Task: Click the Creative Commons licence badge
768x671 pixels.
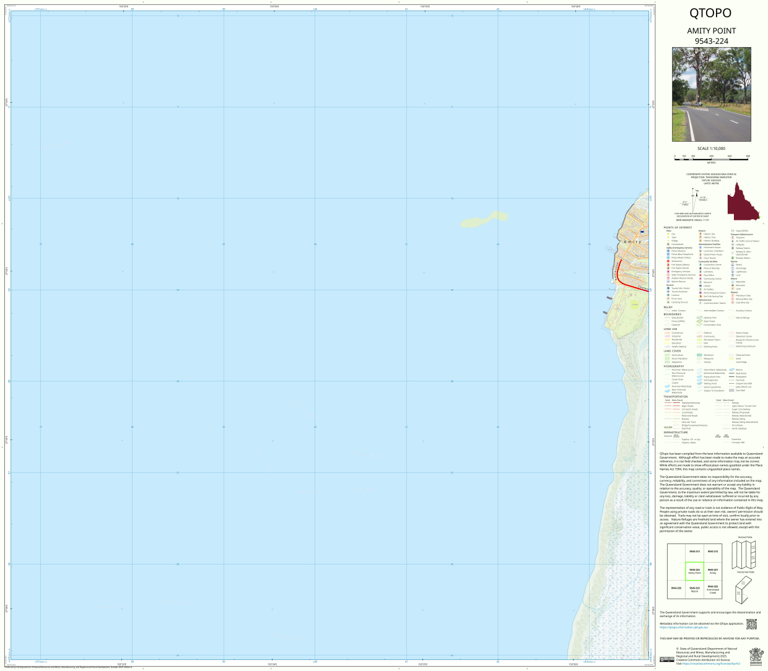Action: 667,659
